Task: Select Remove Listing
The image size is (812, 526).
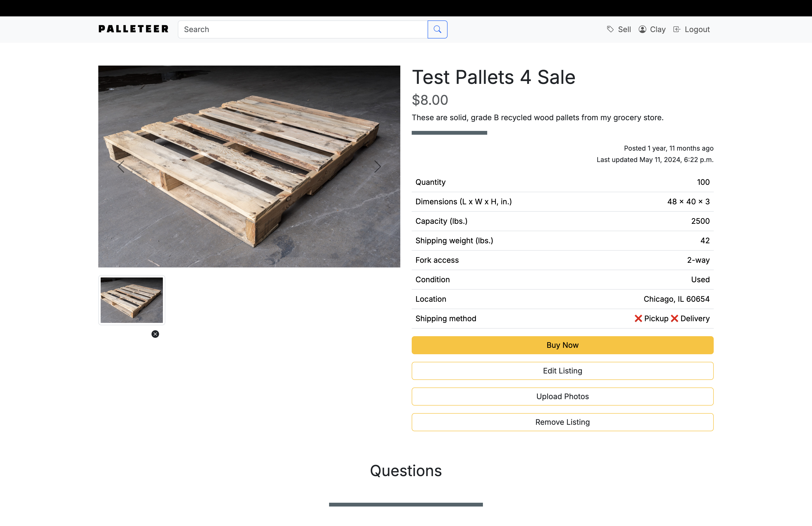Action: coord(562,422)
